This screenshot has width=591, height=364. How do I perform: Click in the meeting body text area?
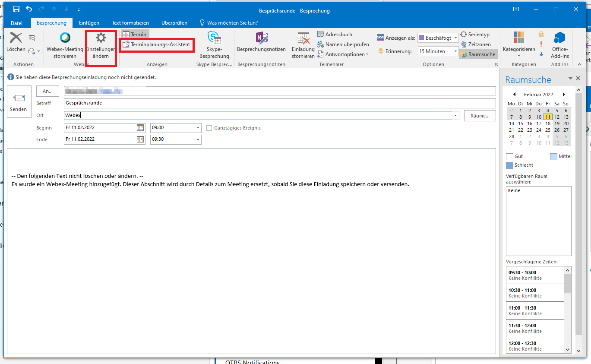pos(251,251)
